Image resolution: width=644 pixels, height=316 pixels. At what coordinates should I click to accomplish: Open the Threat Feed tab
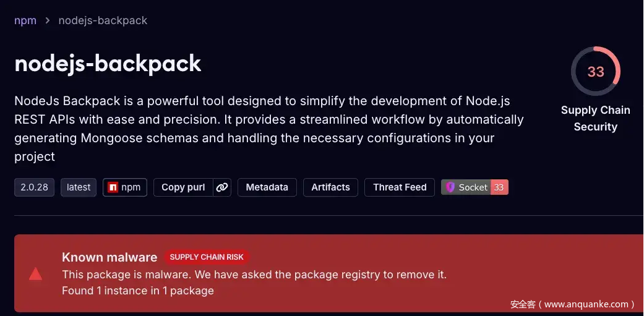pyautogui.click(x=400, y=187)
